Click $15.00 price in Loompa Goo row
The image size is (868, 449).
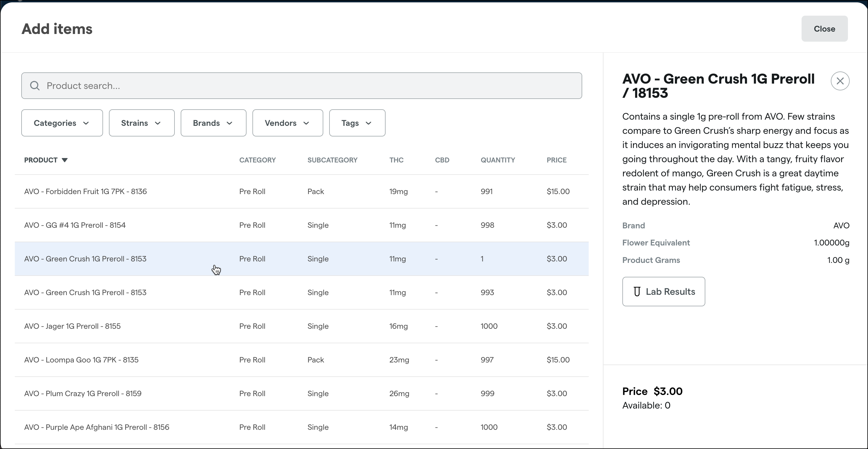[x=558, y=360]
